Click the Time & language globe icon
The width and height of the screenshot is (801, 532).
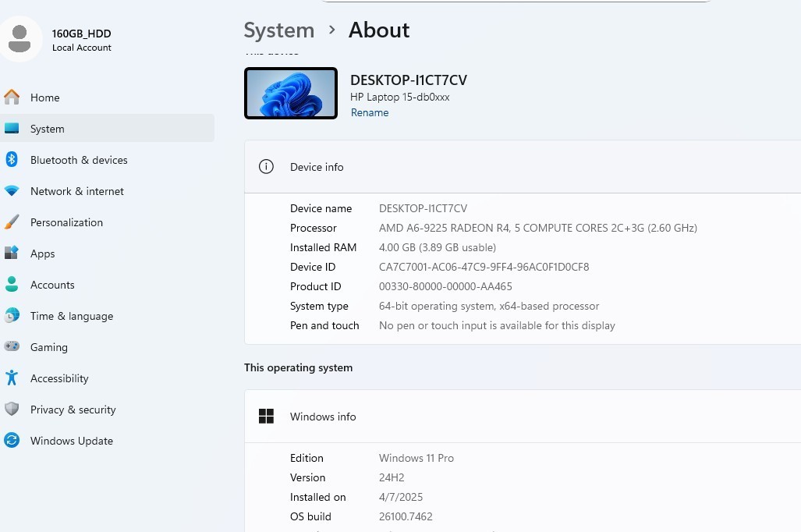12,315
